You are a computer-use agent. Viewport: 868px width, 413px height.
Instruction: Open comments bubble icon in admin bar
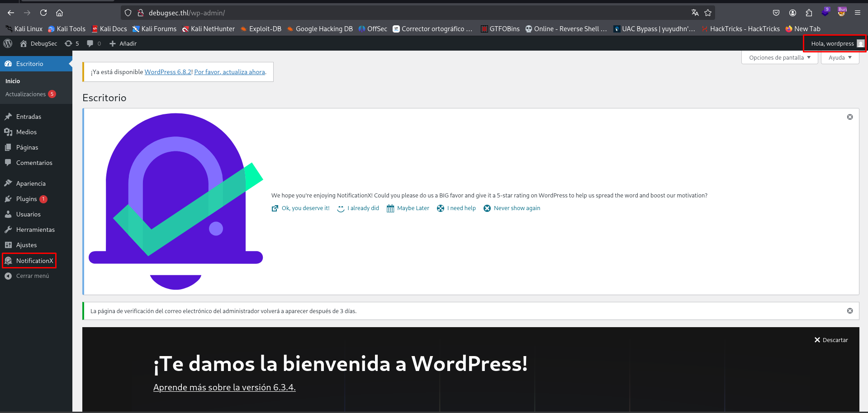[94, 43]
